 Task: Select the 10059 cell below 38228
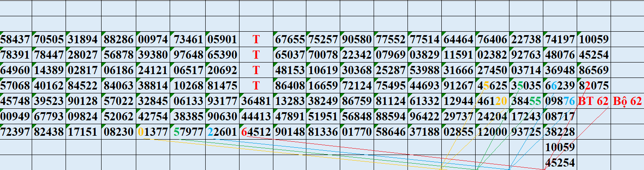[x=560, y=147]
